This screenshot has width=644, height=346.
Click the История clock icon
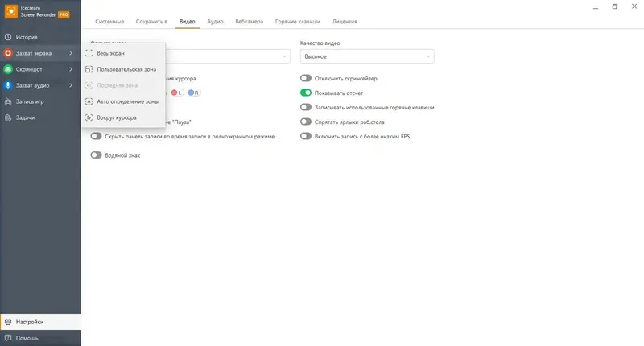[x=8, y=37]
